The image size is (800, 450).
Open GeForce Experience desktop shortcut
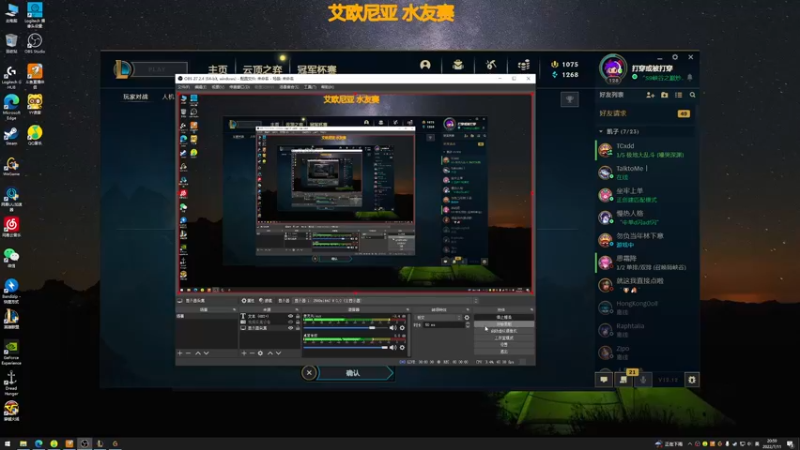tap(11, 353)
